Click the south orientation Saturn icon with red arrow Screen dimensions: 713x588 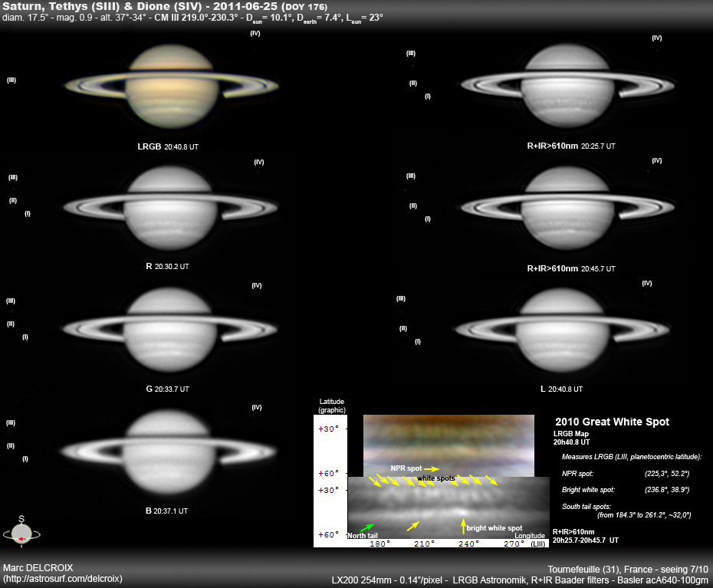21,533
